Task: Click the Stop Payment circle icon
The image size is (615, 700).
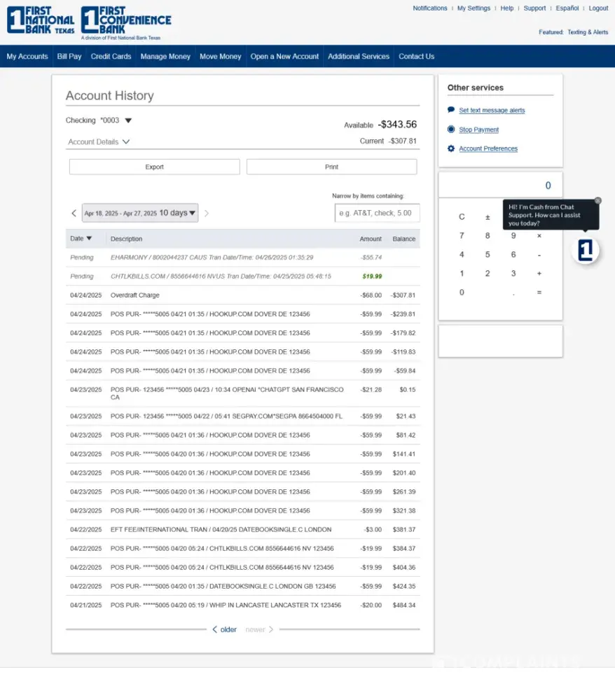Action: coord(451,129)
